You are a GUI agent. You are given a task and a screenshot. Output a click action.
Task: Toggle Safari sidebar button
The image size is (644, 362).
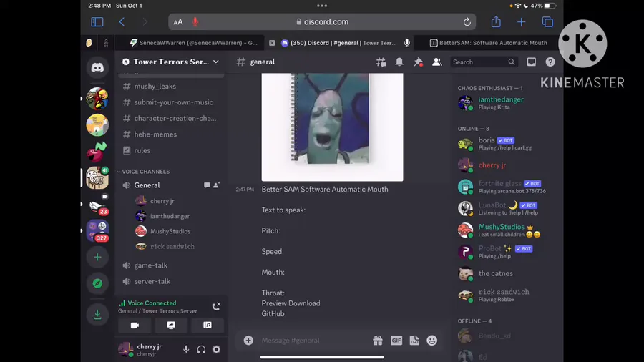(97, 21)
